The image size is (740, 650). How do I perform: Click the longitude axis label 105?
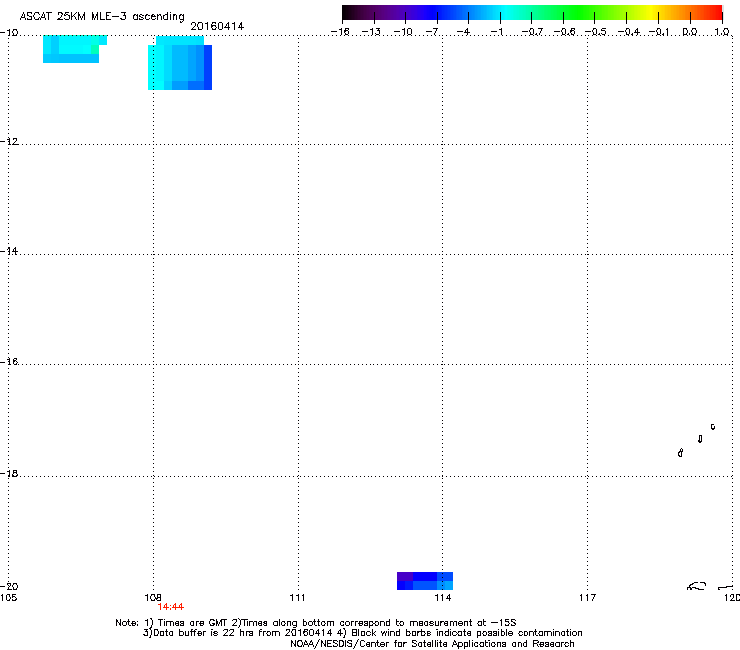(8, 598)
